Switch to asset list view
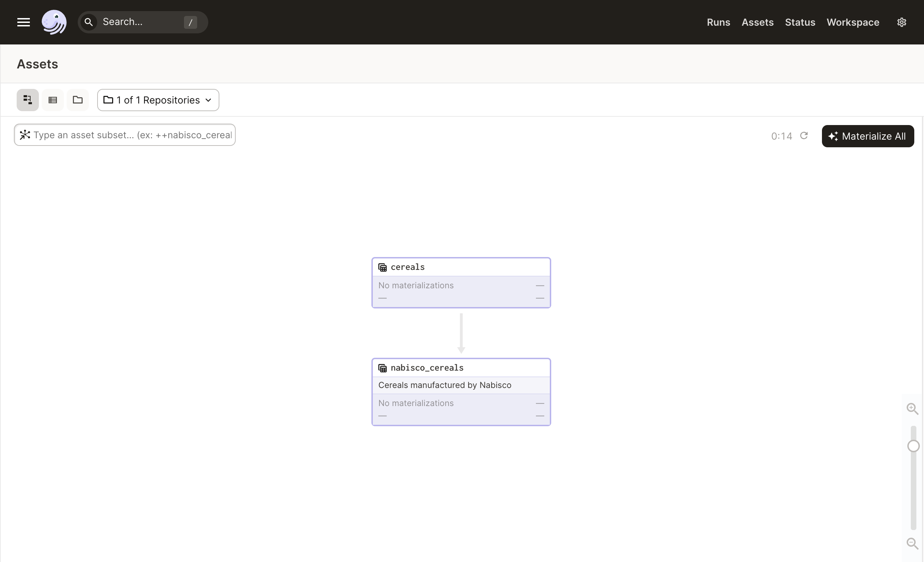Screen dimensions: 924x562 pyautogui.click(x=52, y=100)
